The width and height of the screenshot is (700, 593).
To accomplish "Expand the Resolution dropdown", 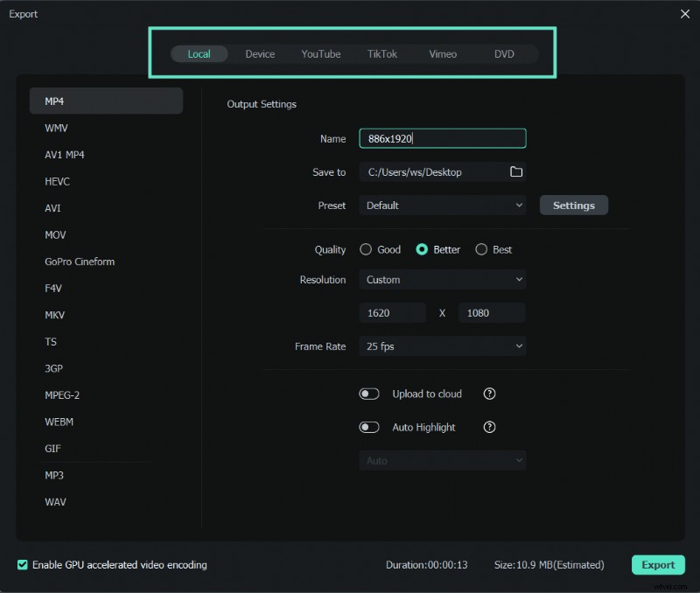I will 442,279.
